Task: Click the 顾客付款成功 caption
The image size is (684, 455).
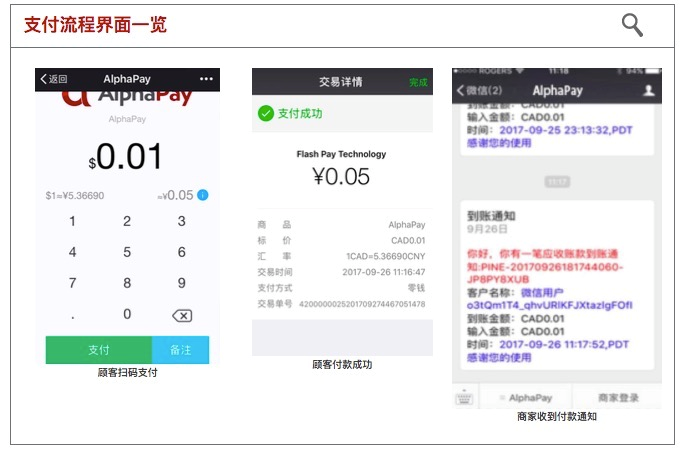Action: pyautogui.click(x=342, y=364)
